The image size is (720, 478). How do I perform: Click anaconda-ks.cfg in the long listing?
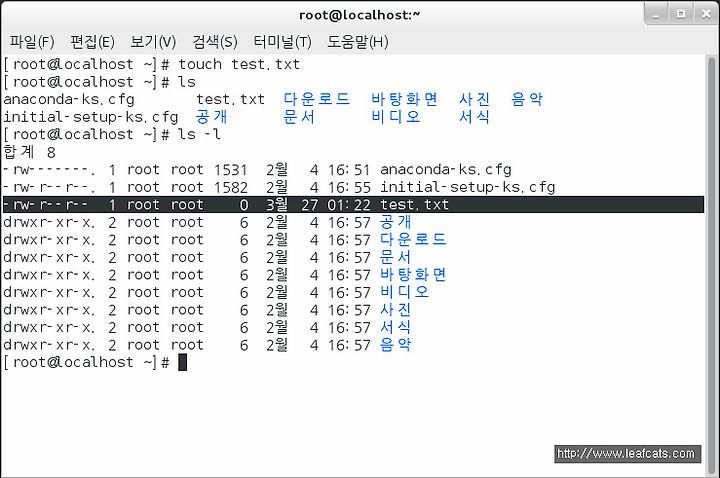point(445,170)
